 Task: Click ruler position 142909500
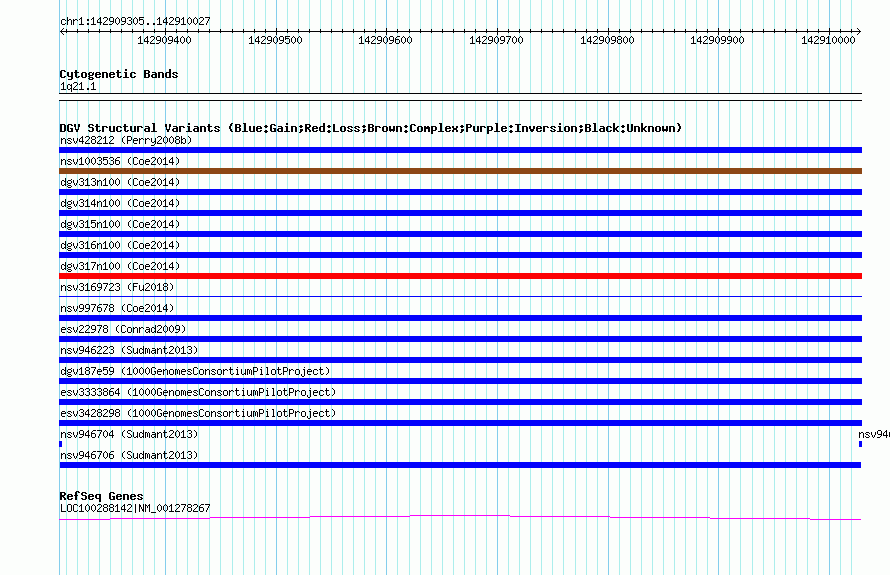[x=275, y=40]
